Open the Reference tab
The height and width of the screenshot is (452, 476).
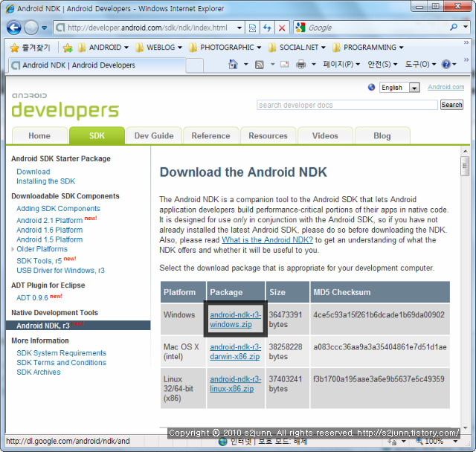pos(210,135)
